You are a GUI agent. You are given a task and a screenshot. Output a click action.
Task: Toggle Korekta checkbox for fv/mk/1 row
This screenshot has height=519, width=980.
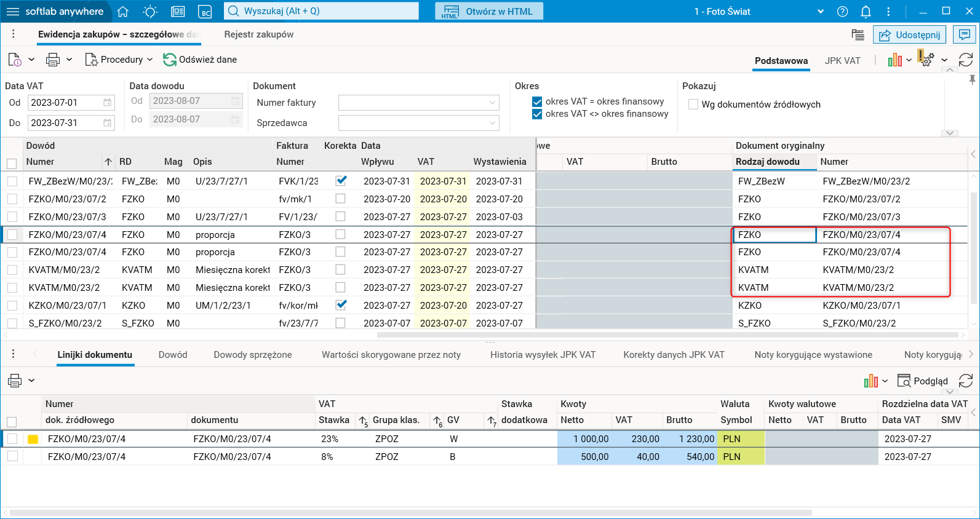340,199
